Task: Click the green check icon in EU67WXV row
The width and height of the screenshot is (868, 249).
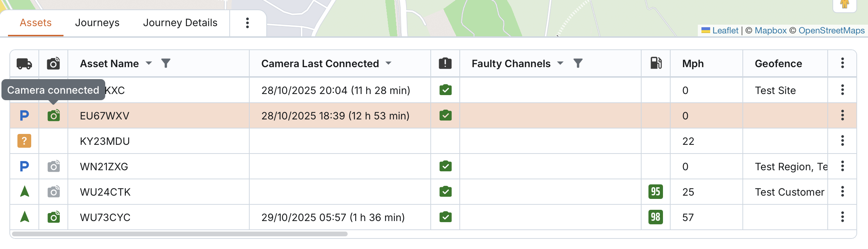Action: click(x=445, y=115)
